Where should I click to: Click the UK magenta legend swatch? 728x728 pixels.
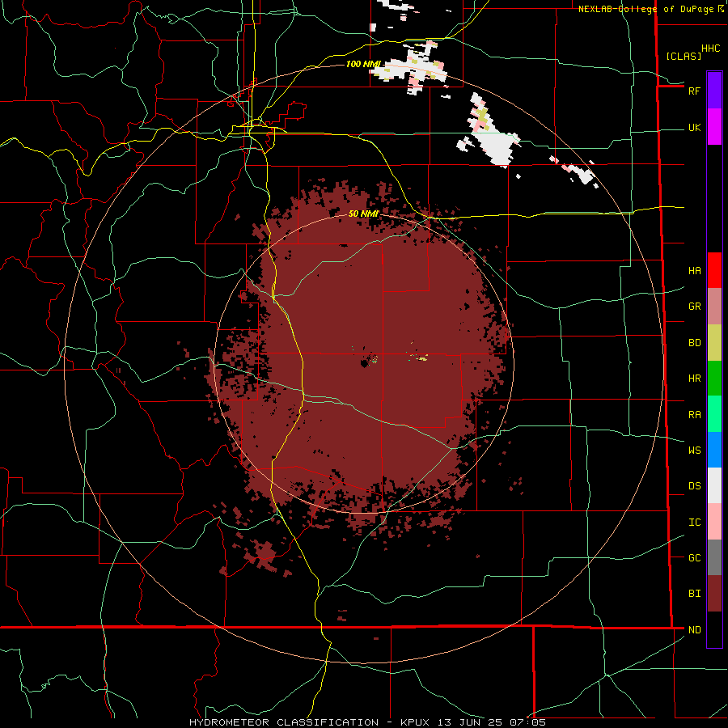pos(714,127)
